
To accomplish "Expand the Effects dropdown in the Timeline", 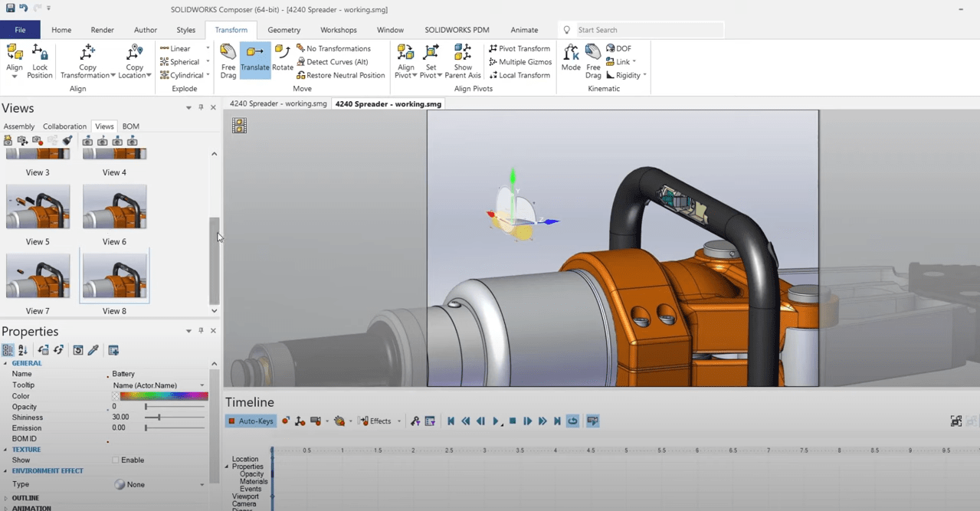I will click(399, 421).
